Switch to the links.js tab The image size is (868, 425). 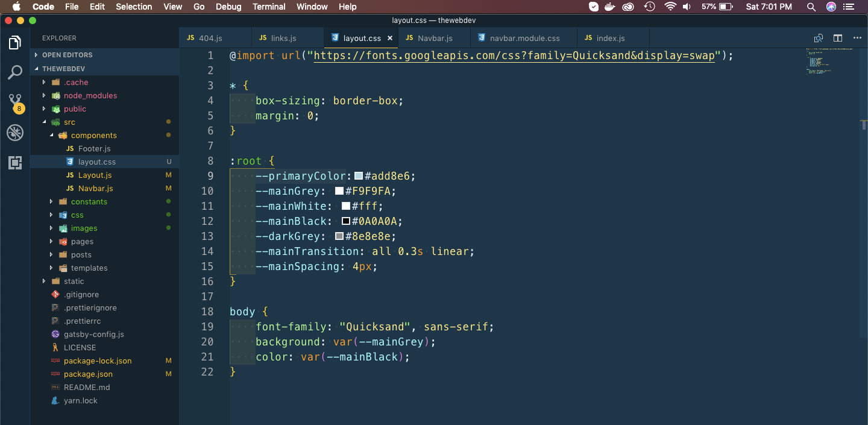click(x=288, y=38)
